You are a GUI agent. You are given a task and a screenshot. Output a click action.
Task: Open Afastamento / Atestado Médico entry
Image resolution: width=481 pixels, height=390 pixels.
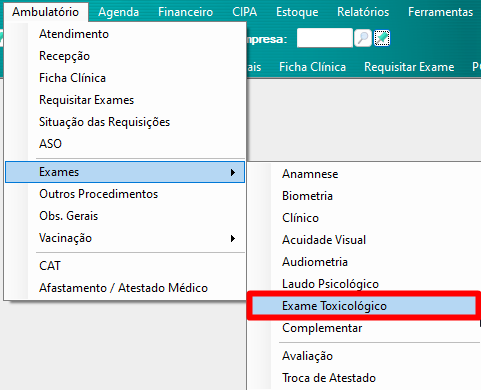(x=125, y=288)
